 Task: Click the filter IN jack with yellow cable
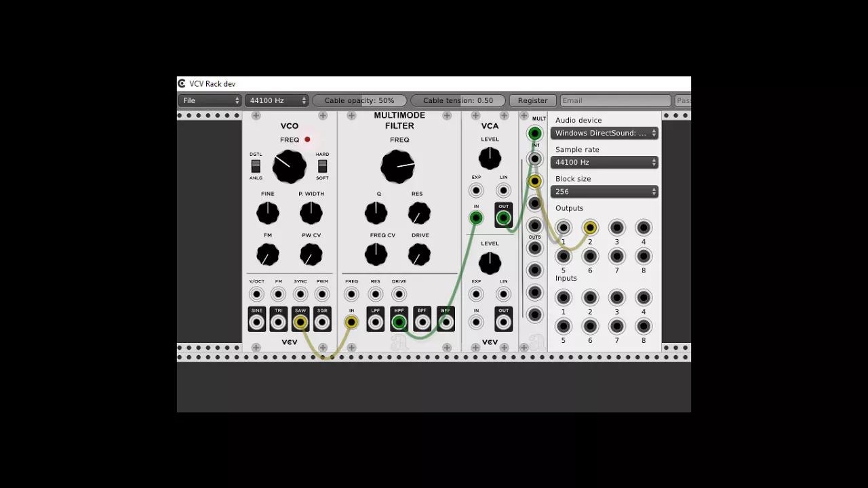tap(351, 323)
